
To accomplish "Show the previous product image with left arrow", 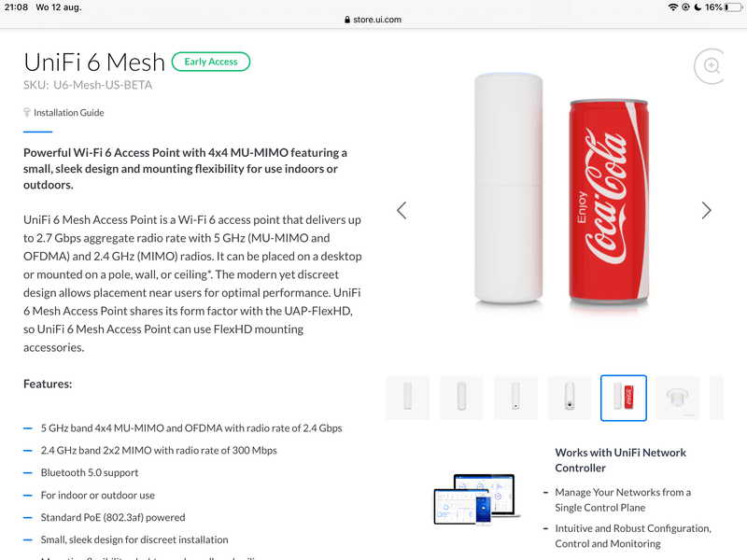I will tap(402, 210).
